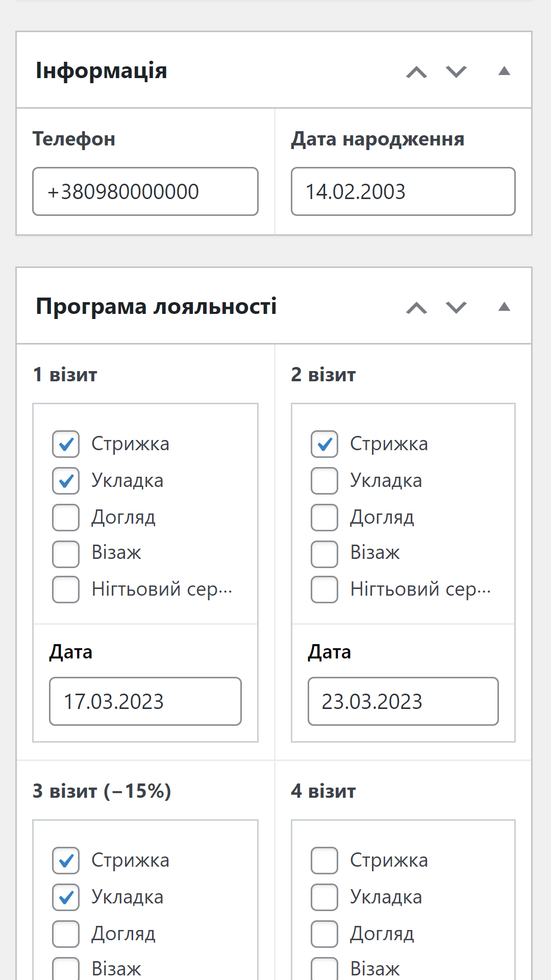Tick Візаж in 1 візит
Screen dimensions: 551x980
point(66,554)
